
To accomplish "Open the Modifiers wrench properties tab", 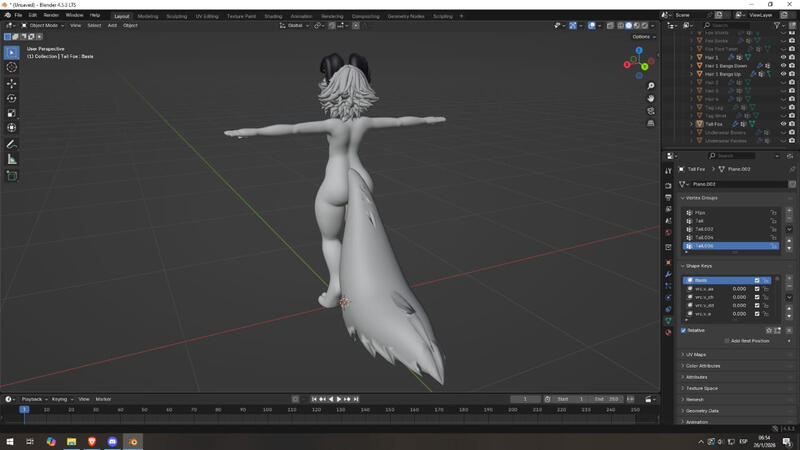I will [x=668, y=274].
